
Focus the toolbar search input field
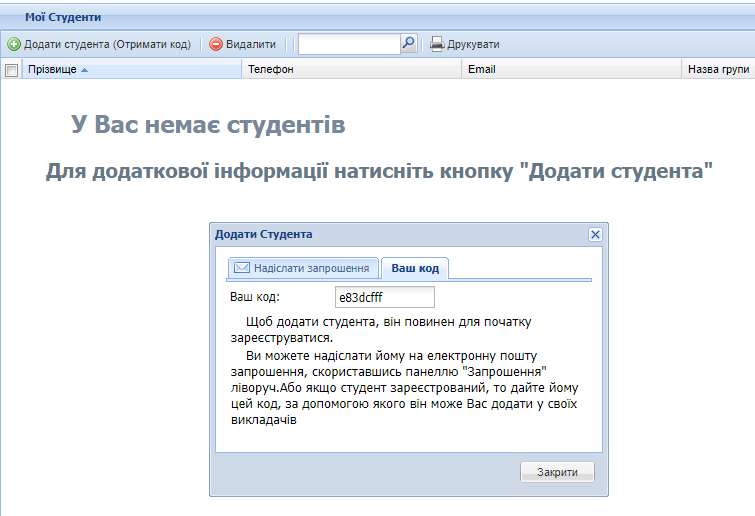pyautogui.click(x=350, y=44)
